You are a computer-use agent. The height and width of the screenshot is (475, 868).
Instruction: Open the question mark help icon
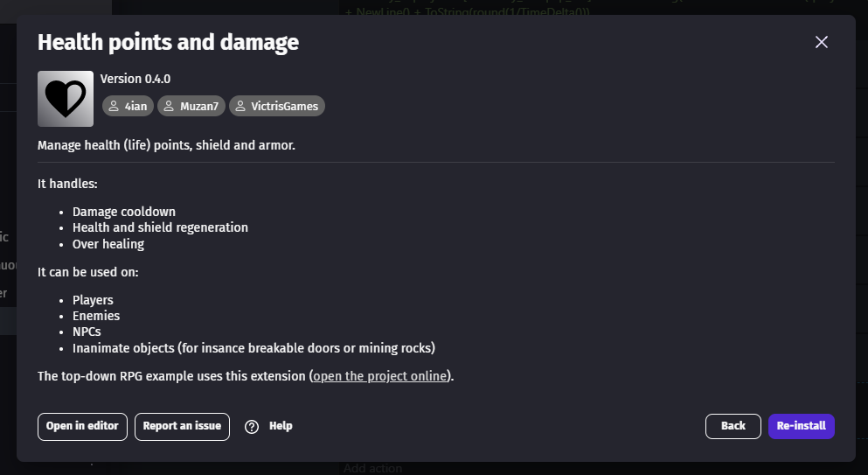[252, 427]
